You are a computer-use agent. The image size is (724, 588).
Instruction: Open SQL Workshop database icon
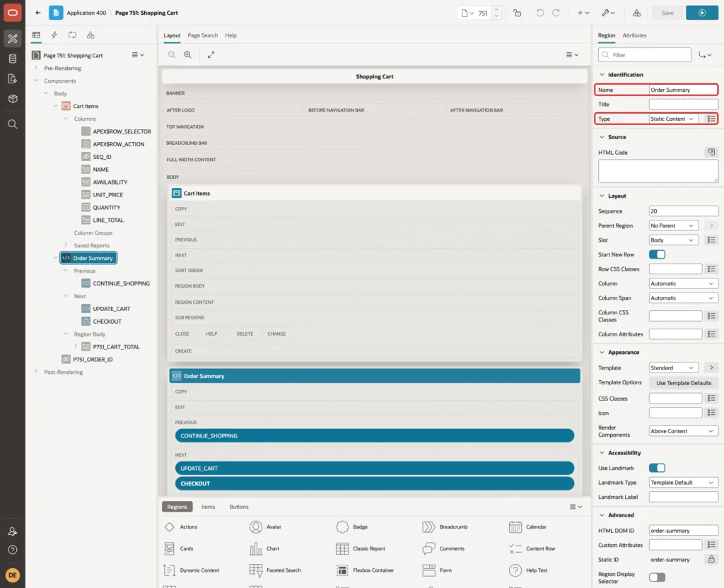point(13,59)
